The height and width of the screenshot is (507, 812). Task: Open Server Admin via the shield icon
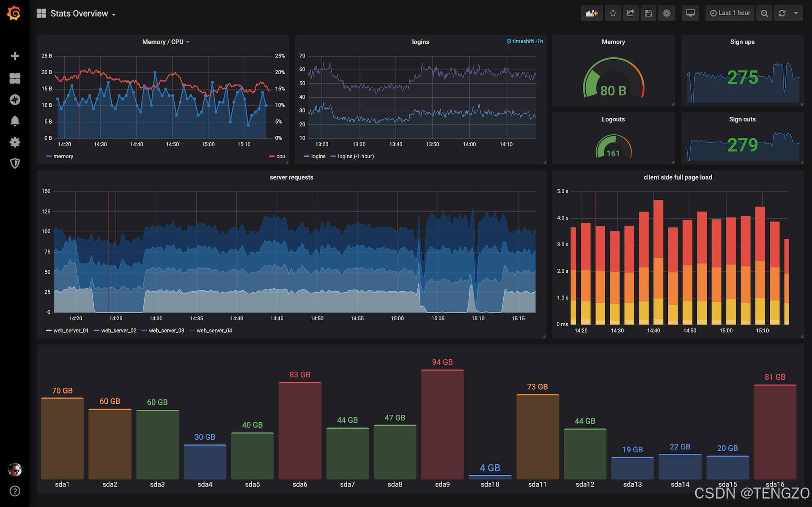tap(15, 163)
